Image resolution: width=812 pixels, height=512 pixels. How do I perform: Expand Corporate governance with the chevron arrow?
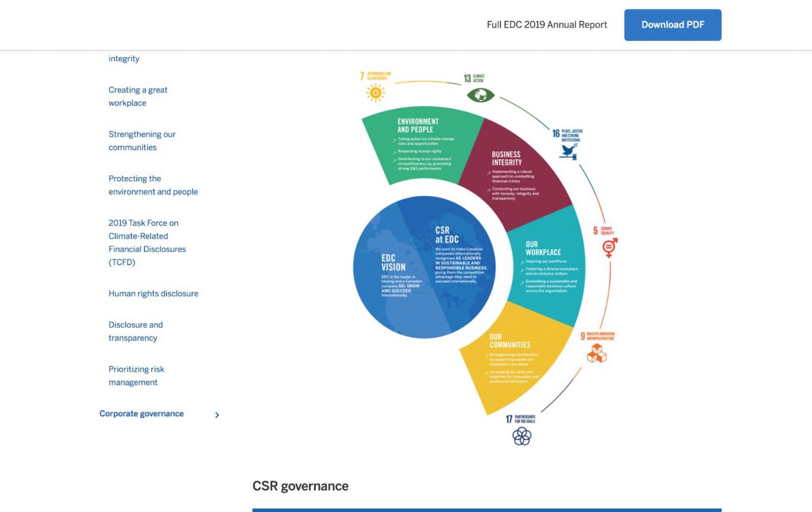(217, 415)
